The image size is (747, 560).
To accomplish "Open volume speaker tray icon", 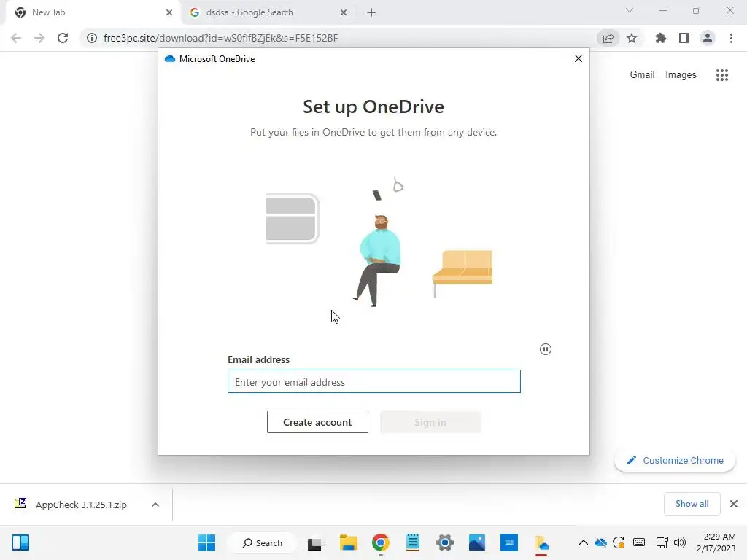I will point(680,542).
